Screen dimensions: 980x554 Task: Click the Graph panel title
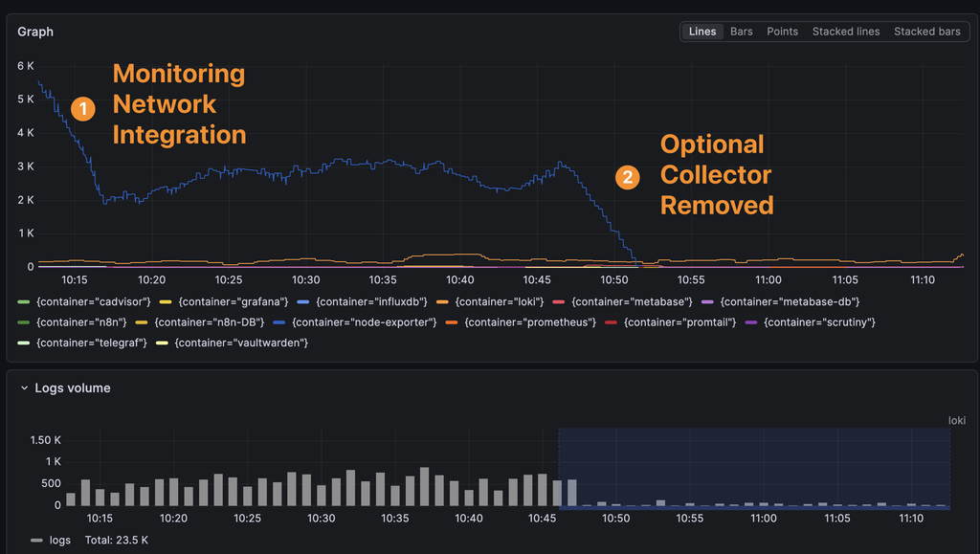tap(35, 32)
